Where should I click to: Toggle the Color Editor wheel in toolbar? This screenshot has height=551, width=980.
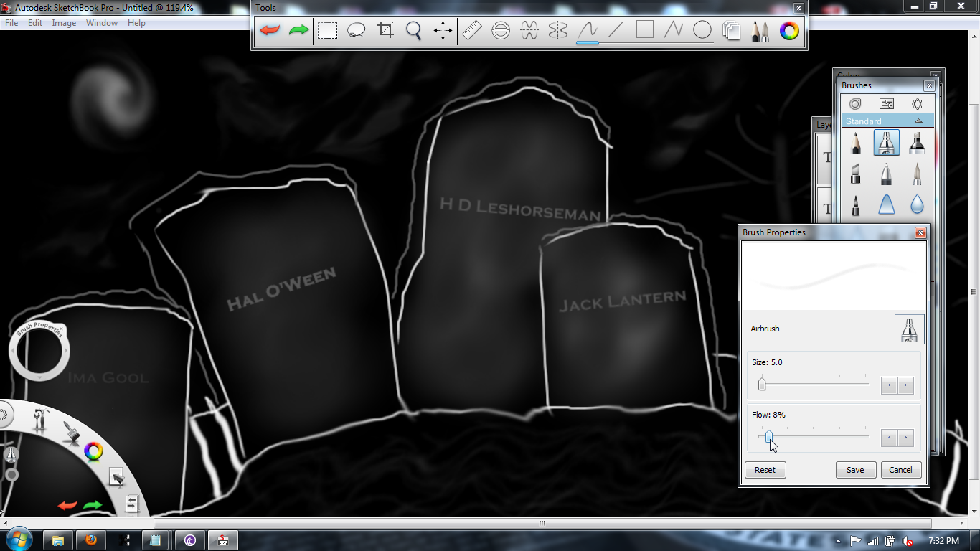[789, 30]
